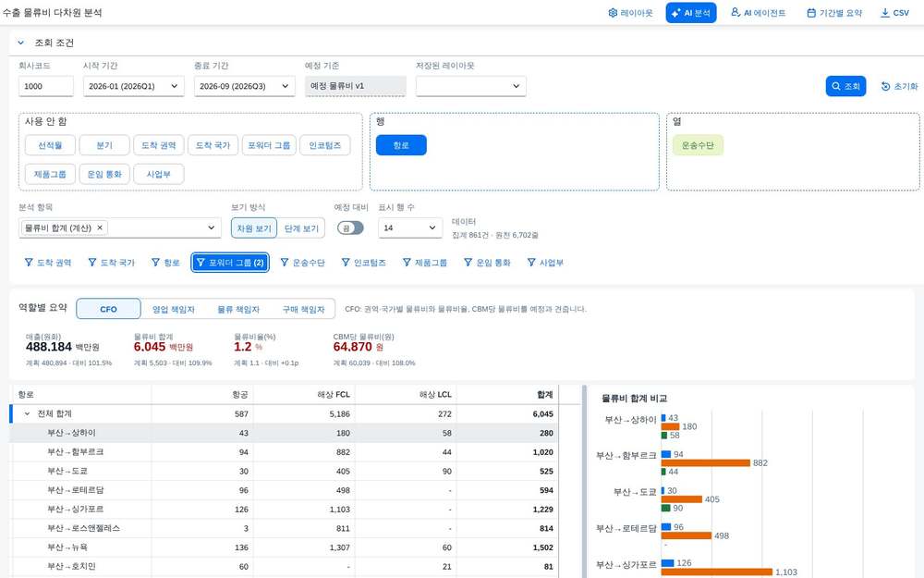The image size is (924, 578).
Task: Collapse the 조회 조건 section
Action: 21,43
